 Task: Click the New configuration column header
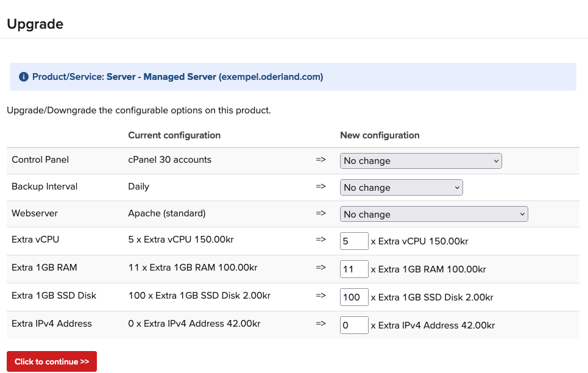pyautogui.click(x=380, y=135)
